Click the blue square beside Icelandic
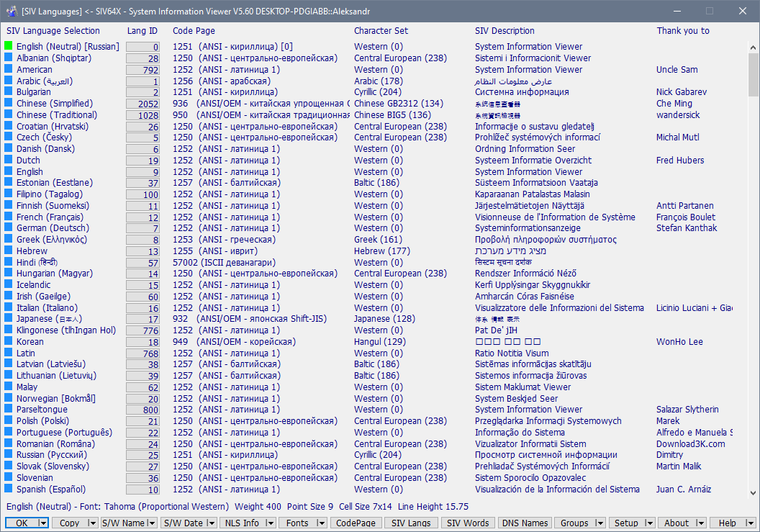This screenshot has height=532, width=760. click(8, 284)
